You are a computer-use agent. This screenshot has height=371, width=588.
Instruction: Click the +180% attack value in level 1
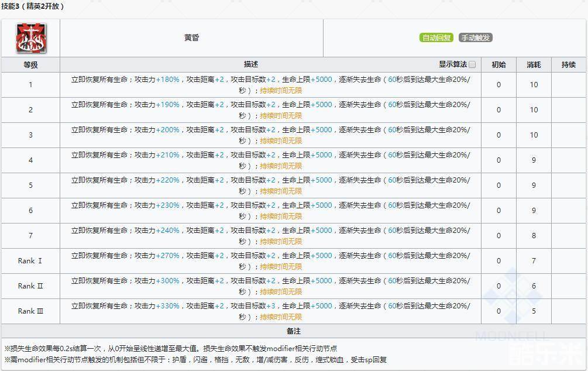(x=168, y=80)
